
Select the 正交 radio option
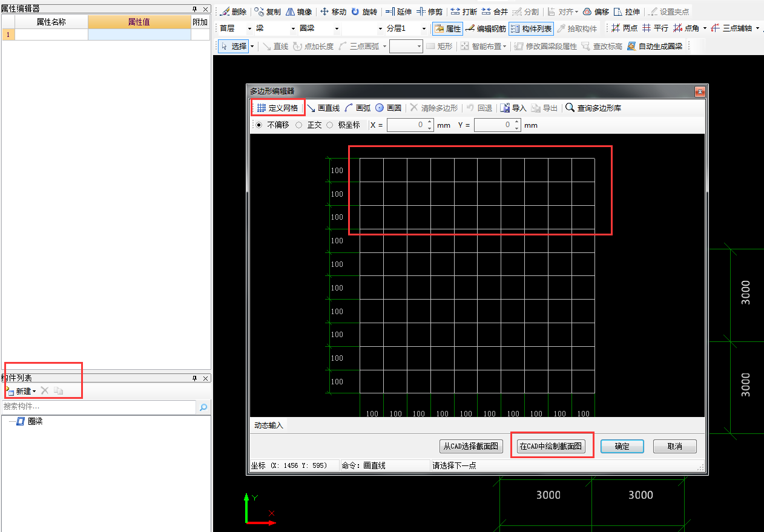299,125
